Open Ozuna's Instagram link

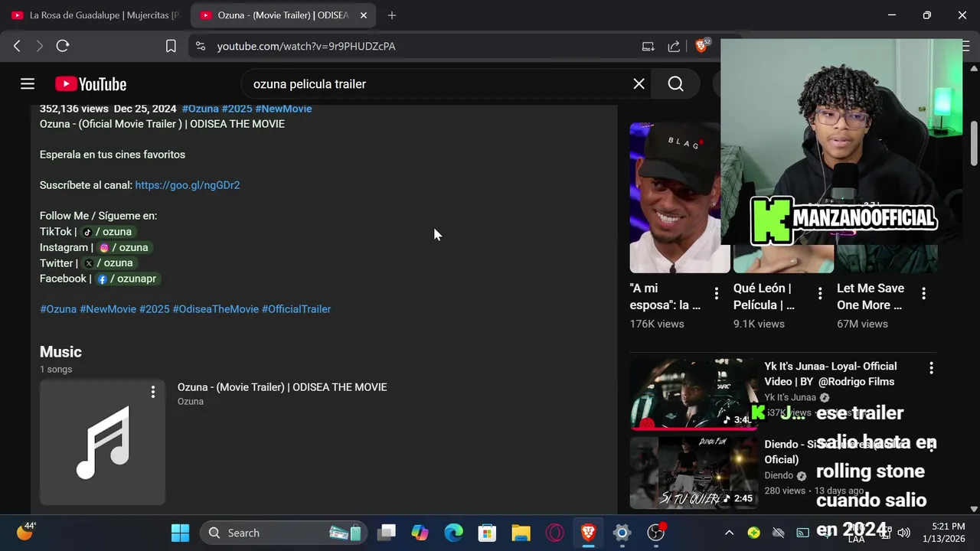point(124,247)
